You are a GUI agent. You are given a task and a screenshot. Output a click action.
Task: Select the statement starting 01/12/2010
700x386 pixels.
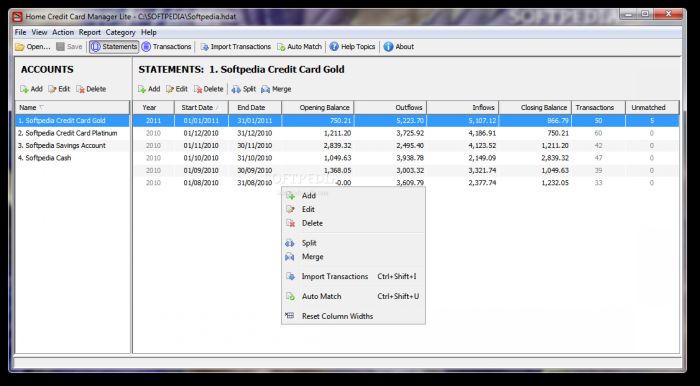406,133
